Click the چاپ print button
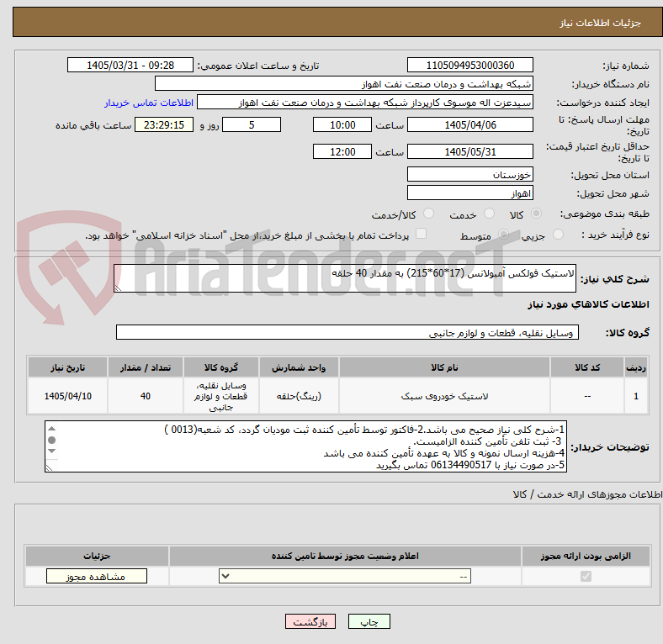 [x=369, y=621]
